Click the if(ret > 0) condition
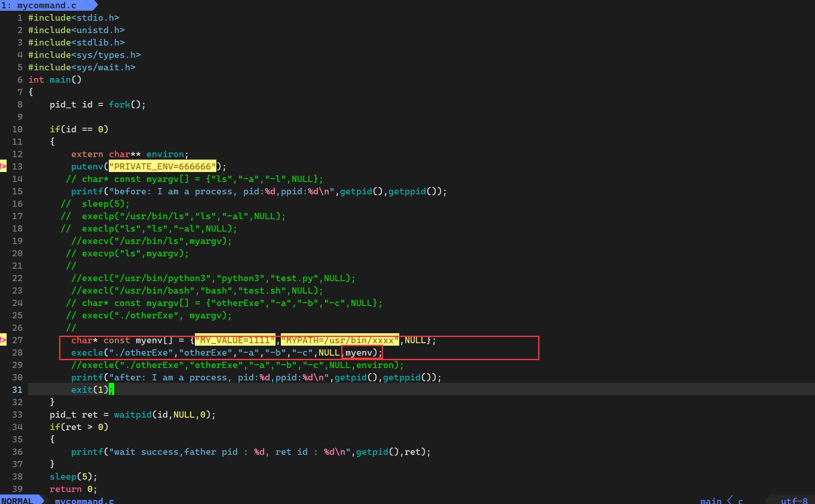Screen dimensions: 815x504 (x=79, y=427)
